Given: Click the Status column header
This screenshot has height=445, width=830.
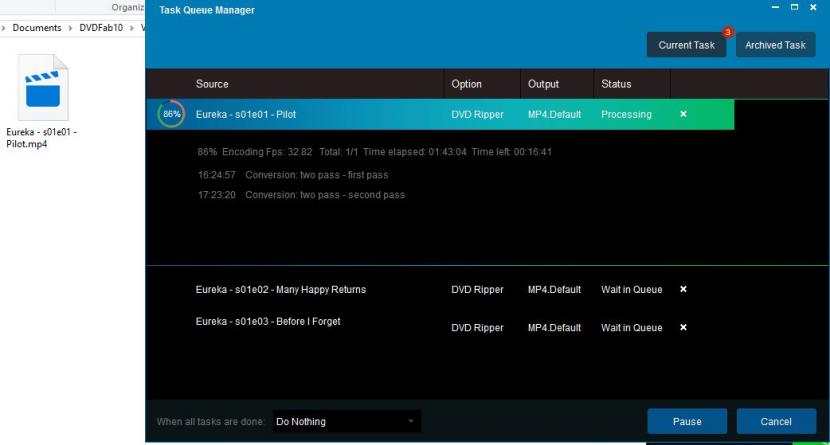Looking at the screenshot, I should click(616, 84).
